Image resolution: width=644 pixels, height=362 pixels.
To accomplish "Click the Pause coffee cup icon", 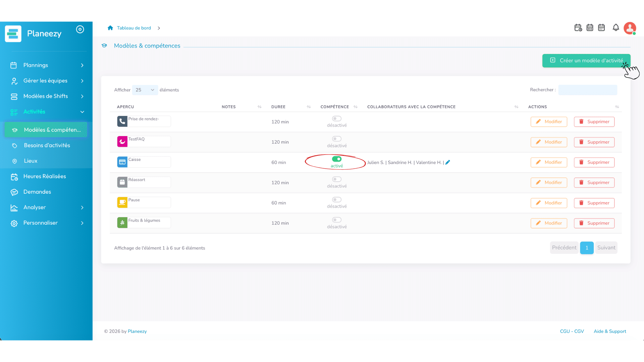I will click(122, 202).
